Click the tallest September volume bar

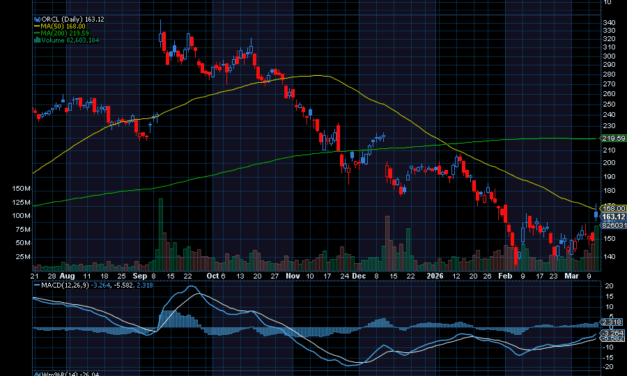(x=161, y=234)
